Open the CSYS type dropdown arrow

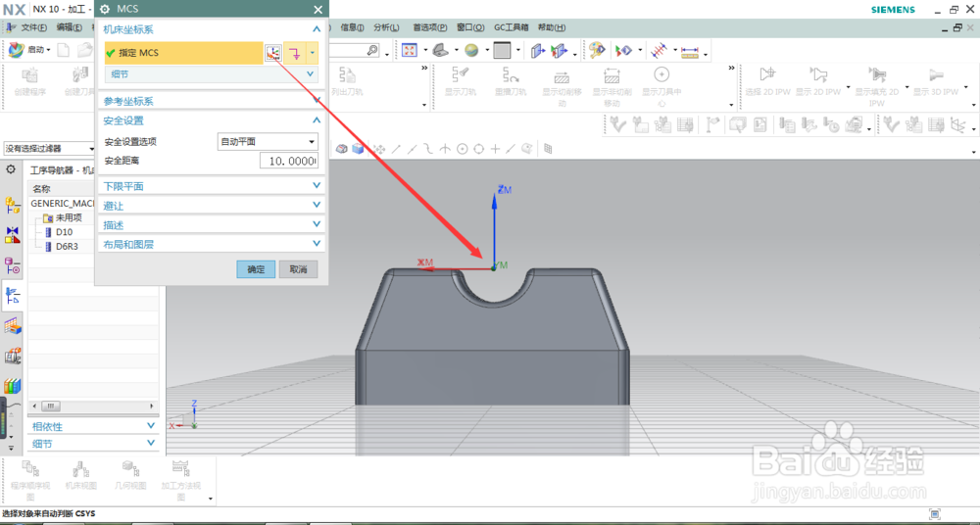coord(312,54)
